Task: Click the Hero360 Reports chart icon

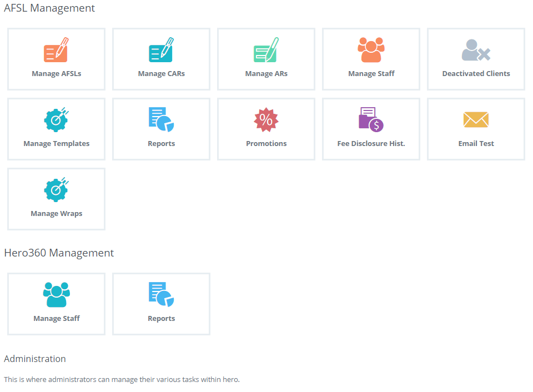Action: click(161, 294)
